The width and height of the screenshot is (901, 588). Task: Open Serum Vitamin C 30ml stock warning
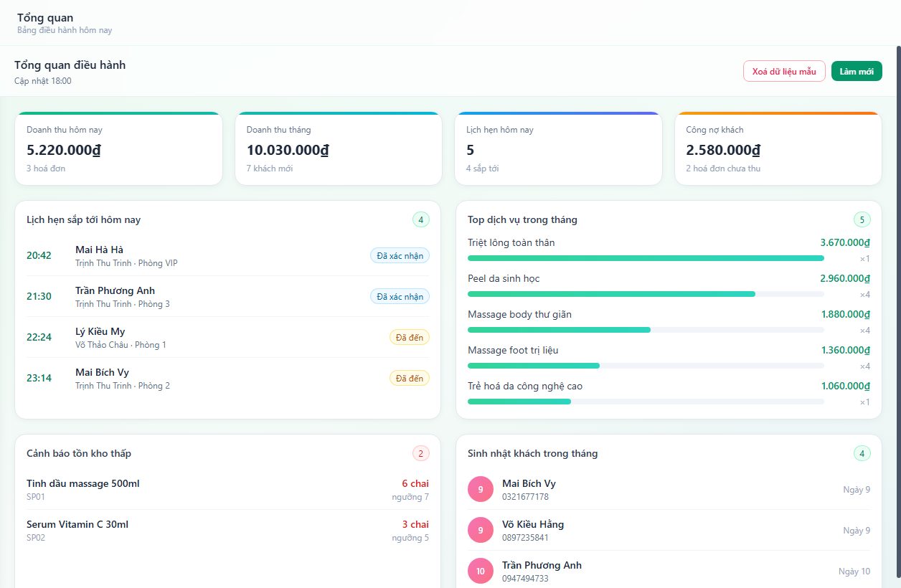click(227, 531)
